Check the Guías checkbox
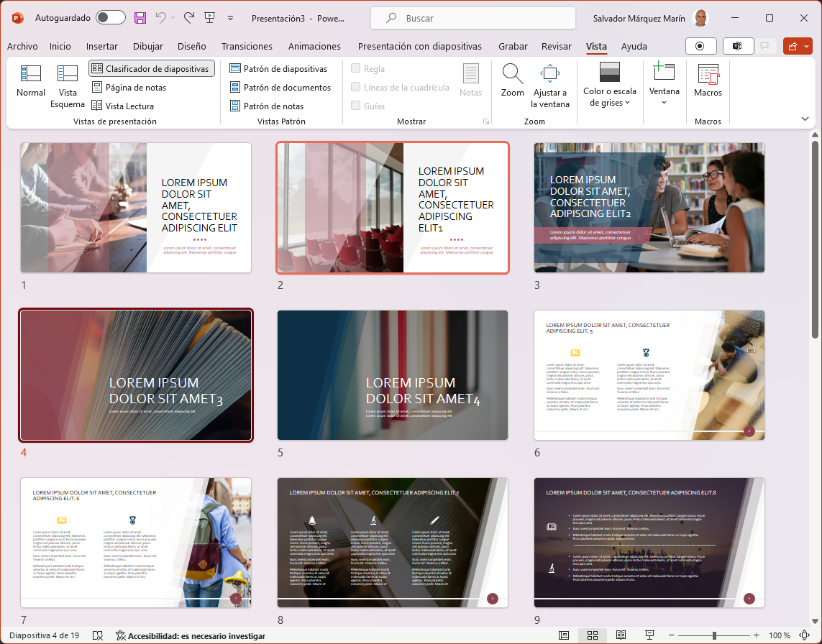The image size is (822, 644). 355,106
